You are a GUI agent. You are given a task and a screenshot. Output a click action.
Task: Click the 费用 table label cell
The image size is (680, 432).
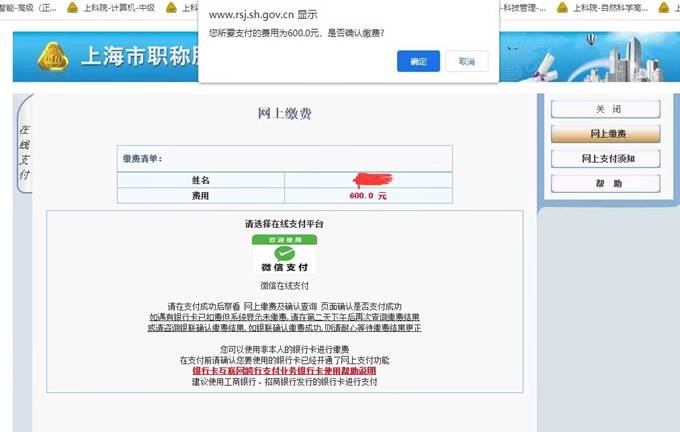[x=201, y=196]
